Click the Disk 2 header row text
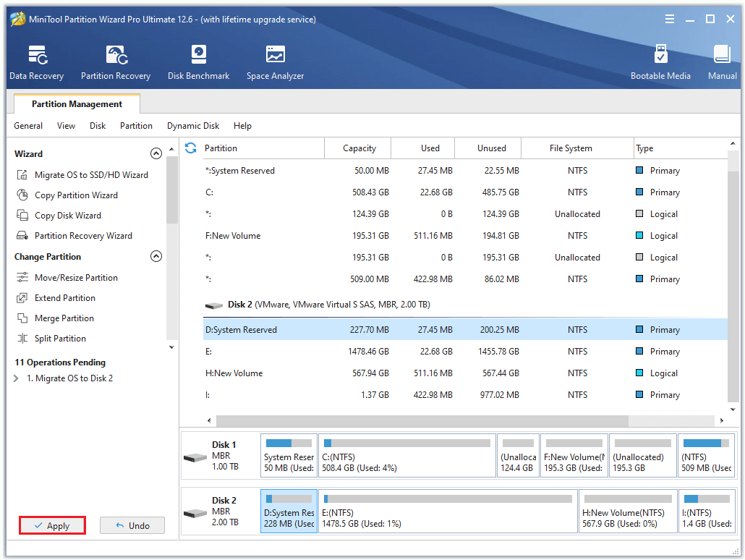Image resolution: width=745 pixels, height=560 pixels. [329, 305]
